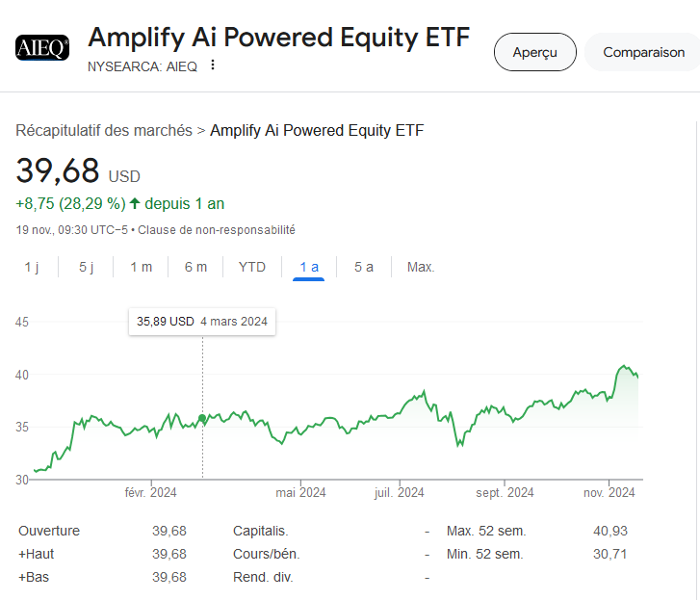Viewport: 700px width, 600px height.
Task: Open the three-dot more options menu
Action: coord(213,65)
